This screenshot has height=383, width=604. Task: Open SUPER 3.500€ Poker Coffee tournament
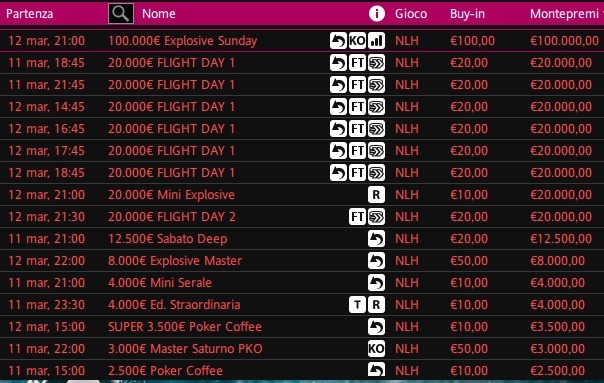pos(185,327)
